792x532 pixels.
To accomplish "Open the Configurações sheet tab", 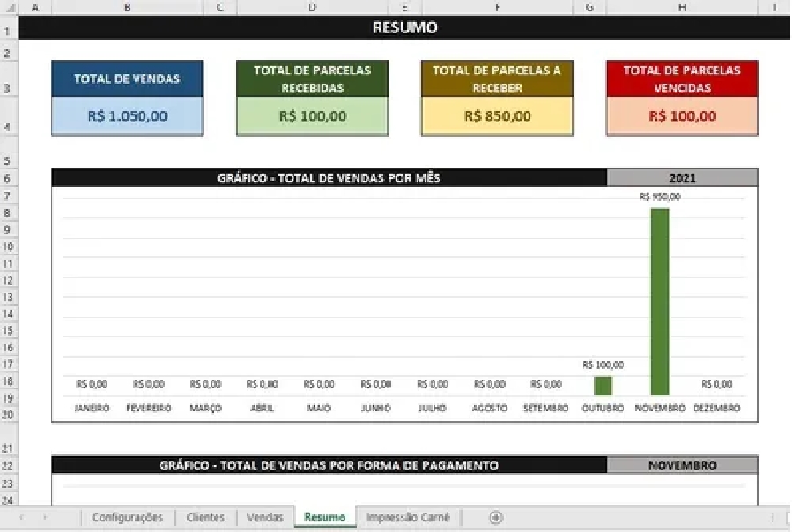I will click(x=128, y=517).
